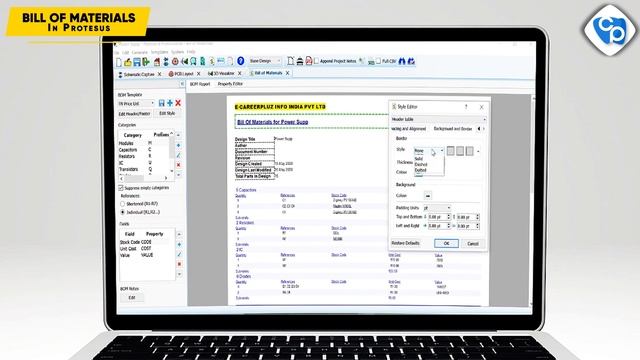The image size is (640, 360).
Task: Toggle Full CSV checkbox
Action: click(378, 61)
